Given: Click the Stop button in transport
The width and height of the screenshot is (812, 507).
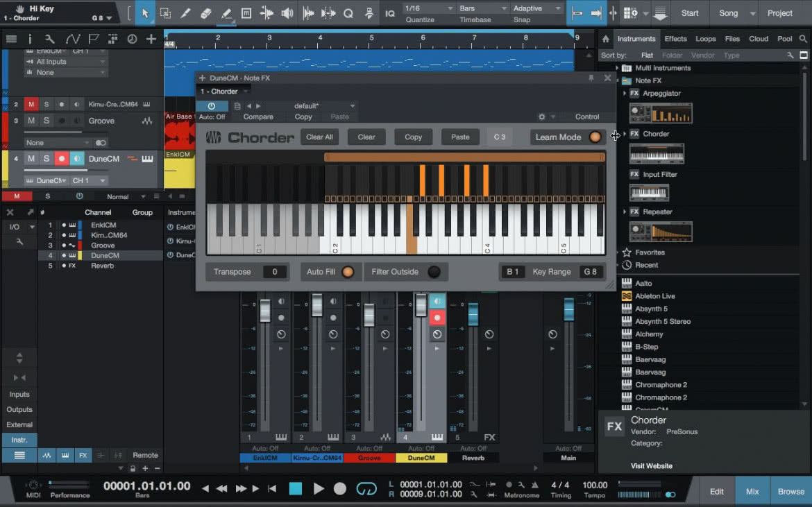Looking at the screenshot, I should [x=295, y=488].
